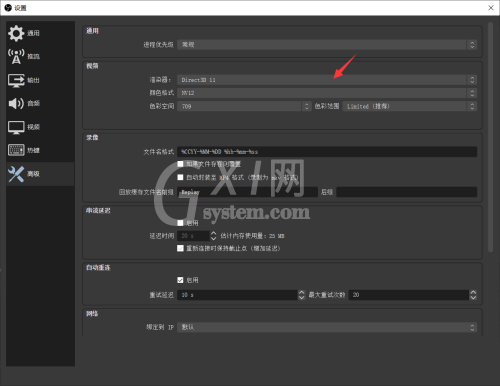Switch to the 推流 tab label
This screenshot has width=500, height=386.
[x=33, y=56]
